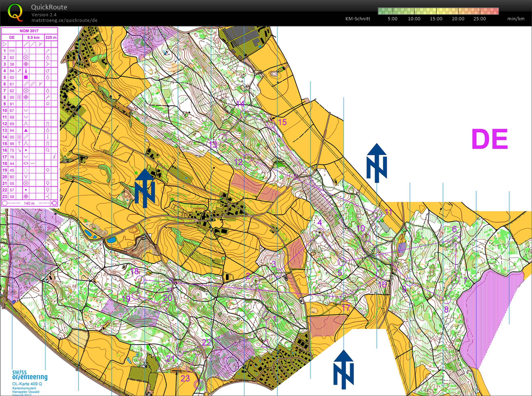Click the north arrow below the DE label
Viewport: 532px width, 396px height.
(x=376, y=163)
